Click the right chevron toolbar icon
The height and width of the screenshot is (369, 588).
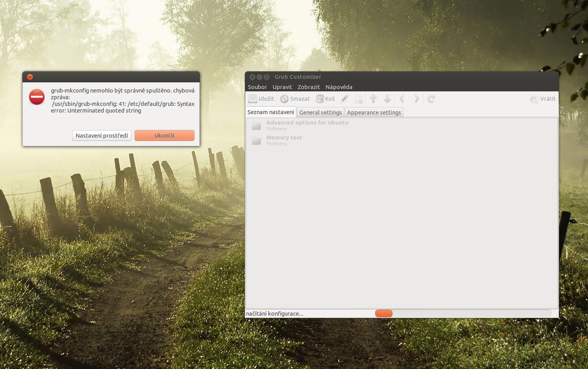point(416,99)
